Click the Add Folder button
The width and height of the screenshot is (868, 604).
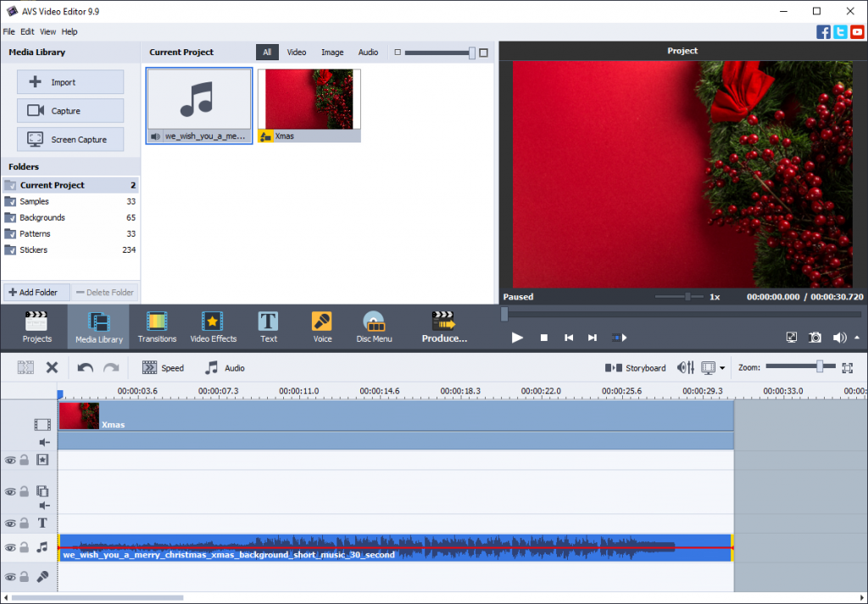(x=36, y=292)
